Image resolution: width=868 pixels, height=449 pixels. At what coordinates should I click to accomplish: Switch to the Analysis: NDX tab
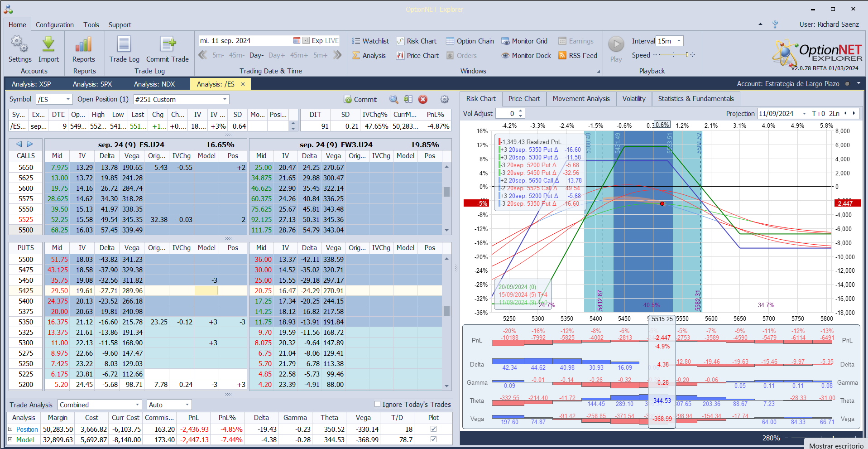pos(154,84)
